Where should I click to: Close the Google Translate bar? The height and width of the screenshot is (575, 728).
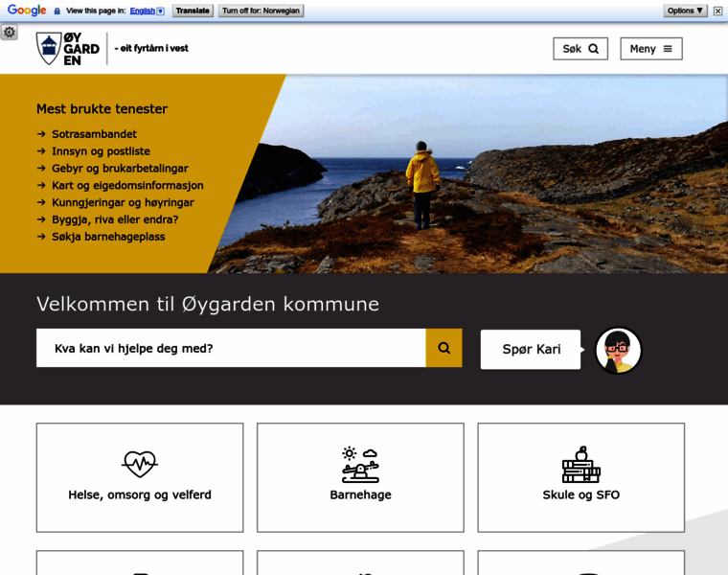pyautogui.click(x=718, y=11)
